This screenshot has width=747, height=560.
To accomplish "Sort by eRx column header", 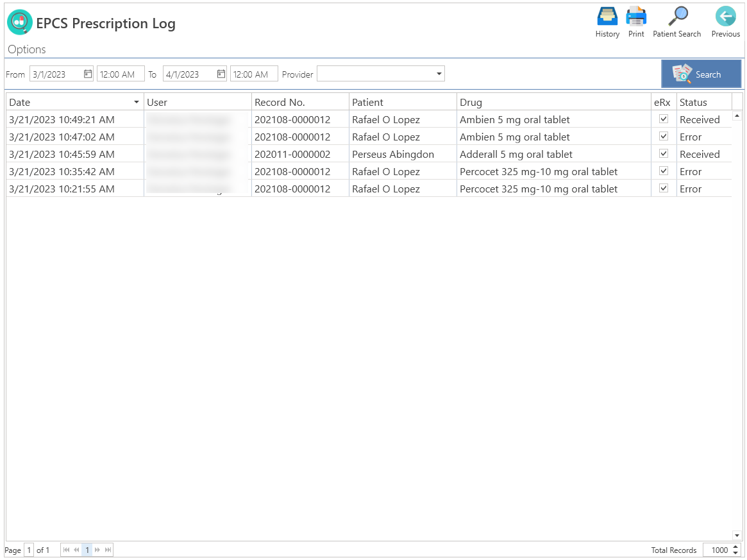I will [x=664, y=102].
